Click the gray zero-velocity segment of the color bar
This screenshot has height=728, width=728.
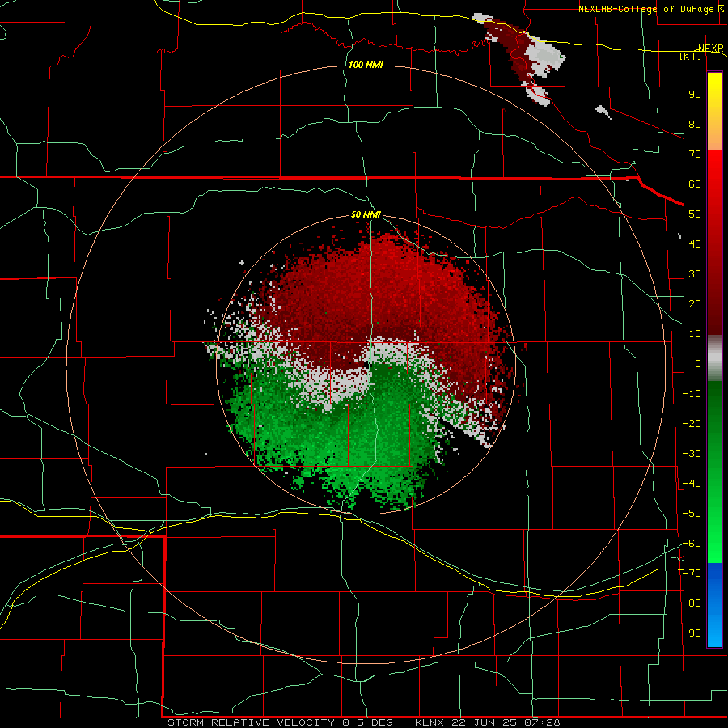click(714, 358)
